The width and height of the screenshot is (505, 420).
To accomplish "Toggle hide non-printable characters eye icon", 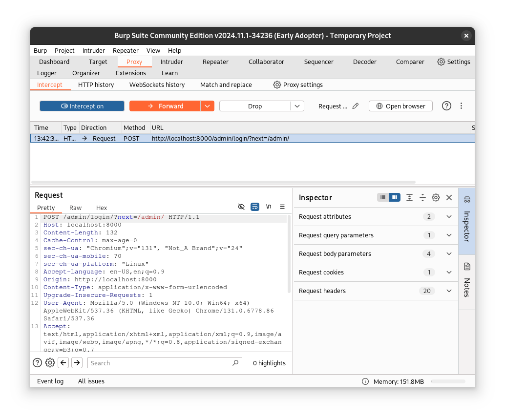I will coord(241,207).
